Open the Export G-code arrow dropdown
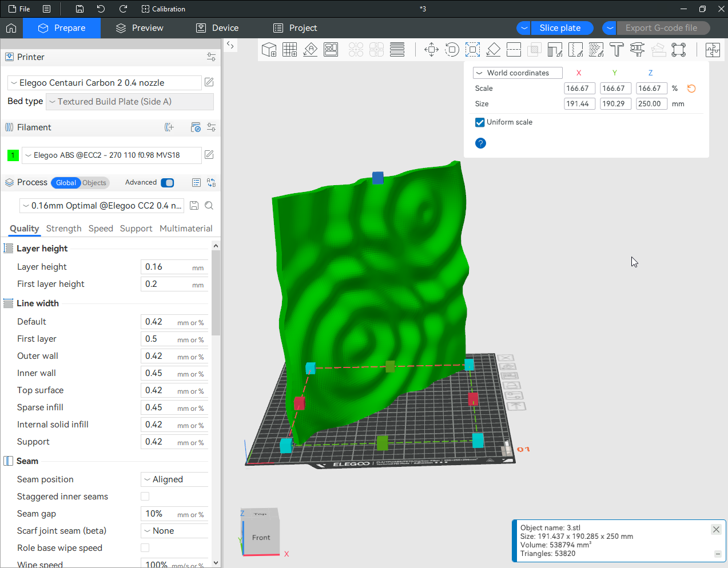 (610, 28)
